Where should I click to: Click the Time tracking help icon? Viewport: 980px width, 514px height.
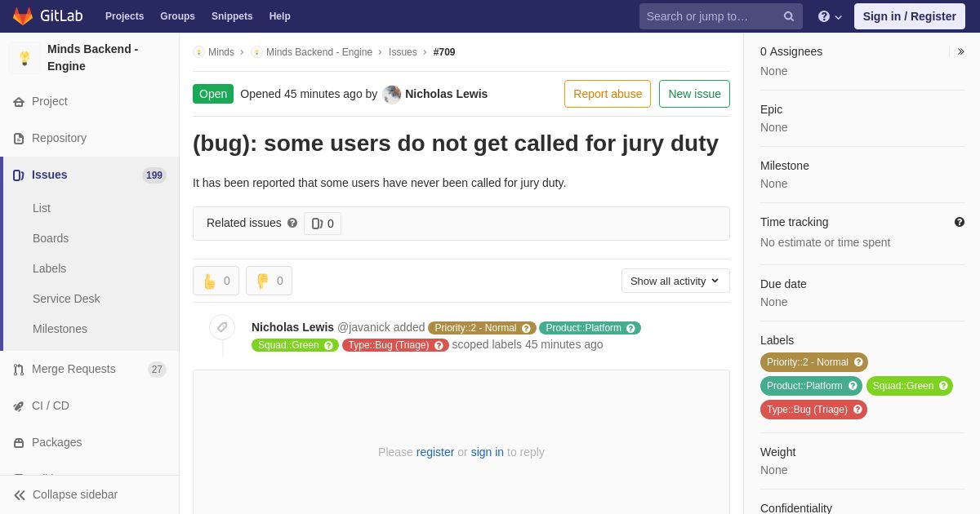coord(960,222)
